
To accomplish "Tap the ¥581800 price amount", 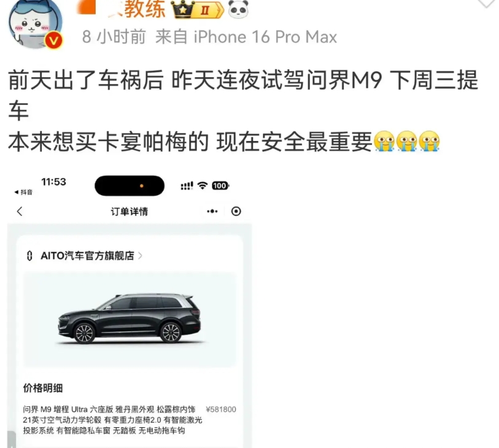I will coord(221,409).
